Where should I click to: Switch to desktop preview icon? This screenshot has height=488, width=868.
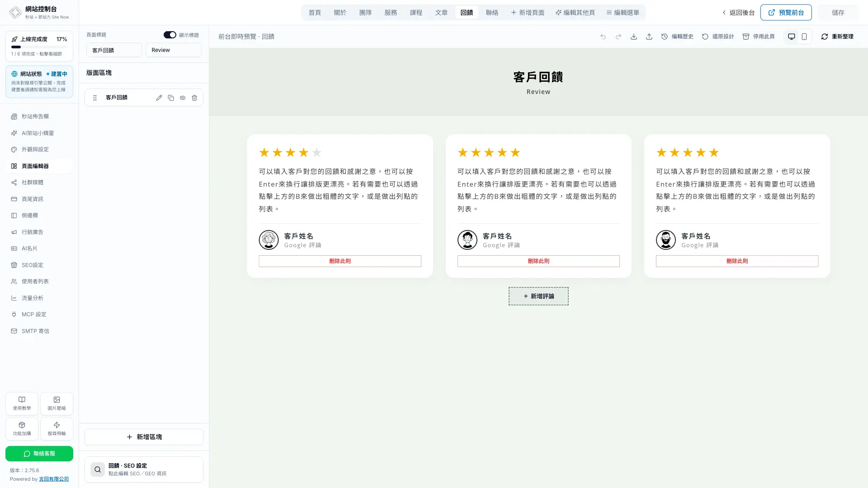792,37
